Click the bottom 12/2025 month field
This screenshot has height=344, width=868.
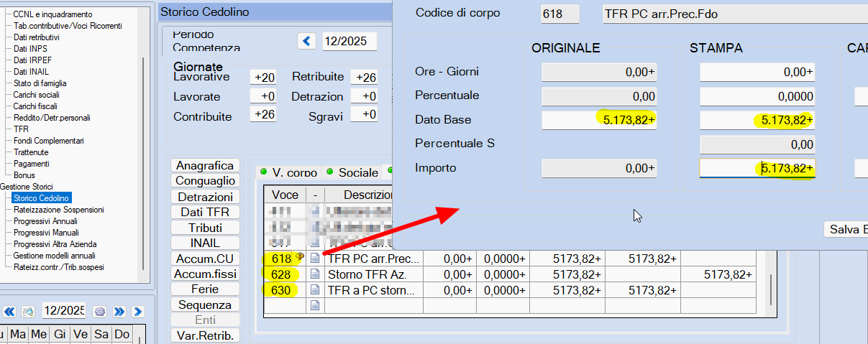click(x=63, y=312)
